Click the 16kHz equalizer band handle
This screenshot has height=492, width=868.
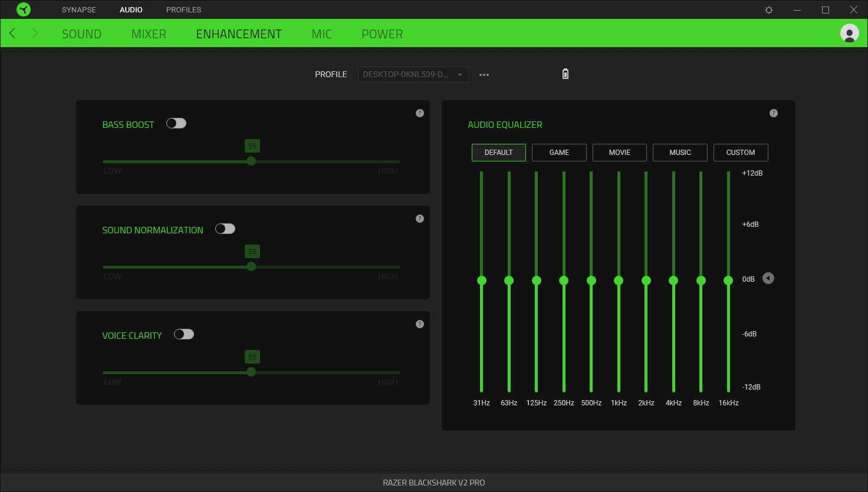pos(728,281)
